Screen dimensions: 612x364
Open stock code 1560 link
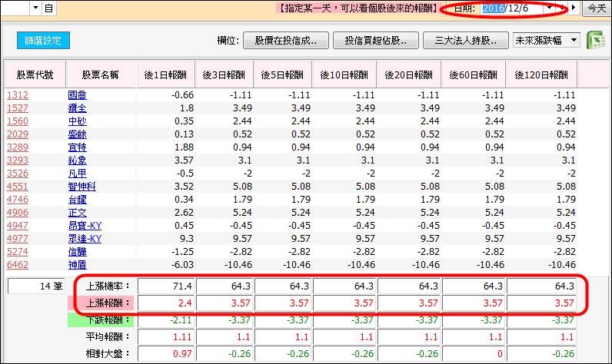(x=18, y=121)
